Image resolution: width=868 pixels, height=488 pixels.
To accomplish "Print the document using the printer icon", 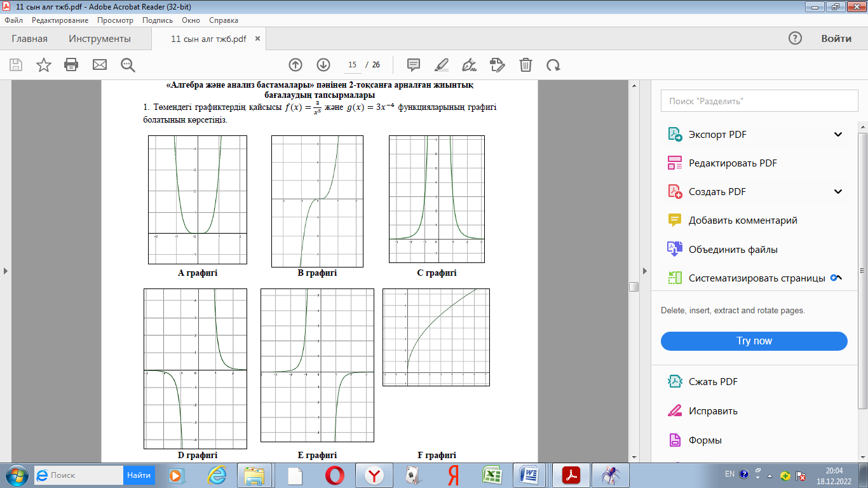I will 71,64.
